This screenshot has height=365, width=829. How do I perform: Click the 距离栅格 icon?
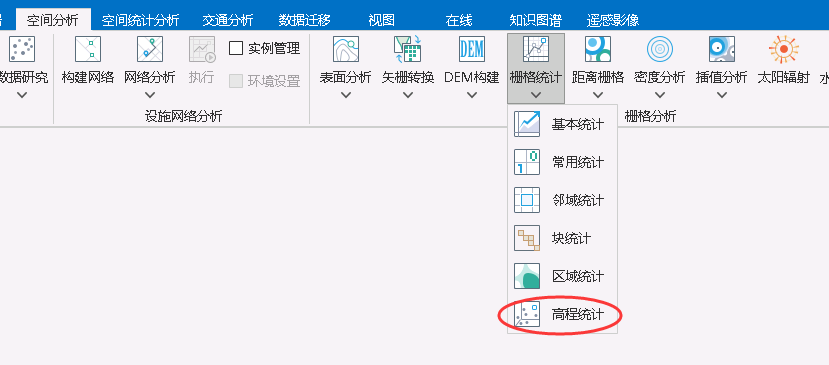click(598, 49)
